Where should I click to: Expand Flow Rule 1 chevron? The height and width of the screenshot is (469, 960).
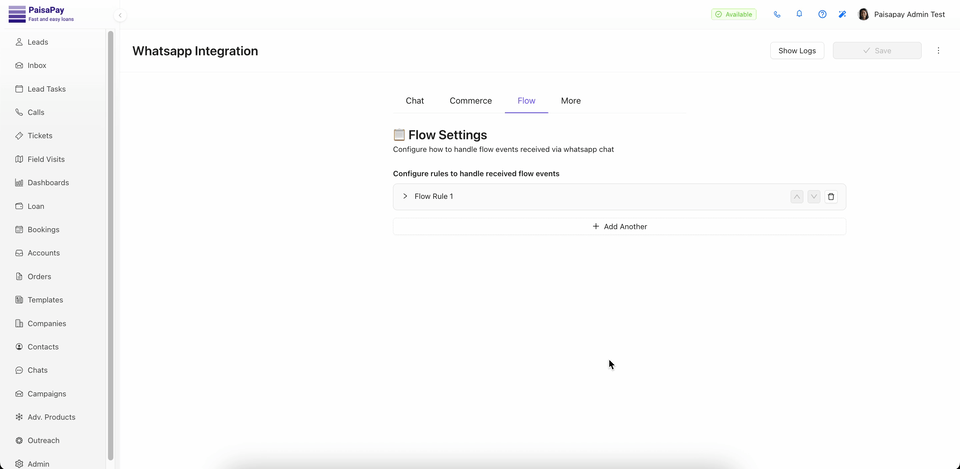click(405, 197)
